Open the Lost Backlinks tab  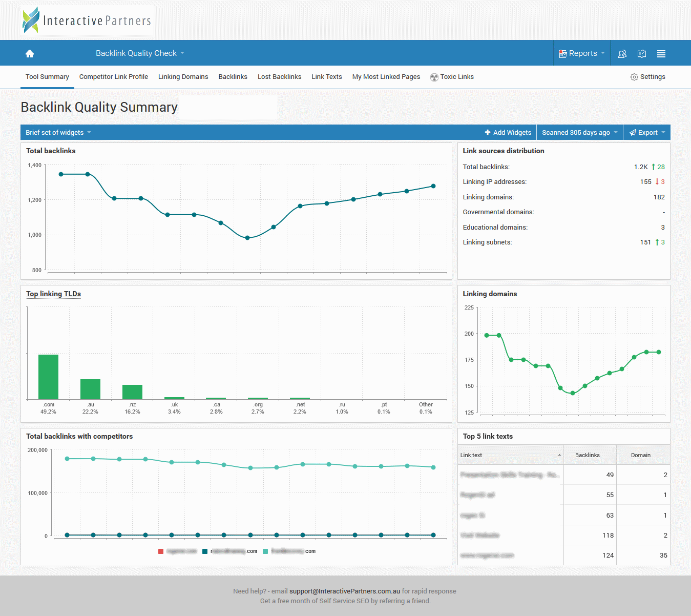tap(279, 77)
